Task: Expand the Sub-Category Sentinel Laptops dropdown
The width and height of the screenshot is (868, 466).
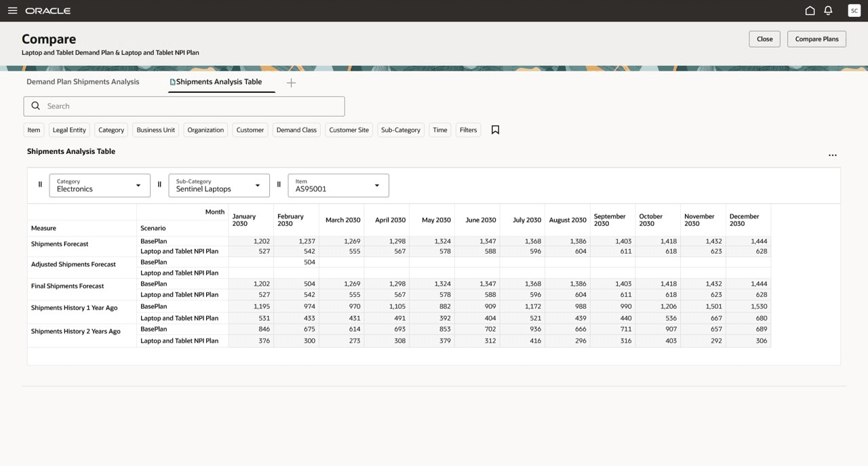Action: coord(219,185)
